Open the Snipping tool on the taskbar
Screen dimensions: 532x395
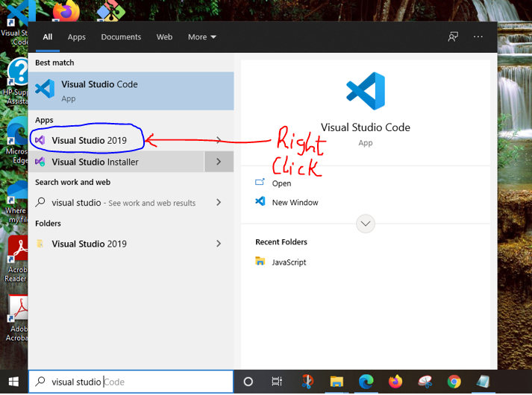point(307,382)
